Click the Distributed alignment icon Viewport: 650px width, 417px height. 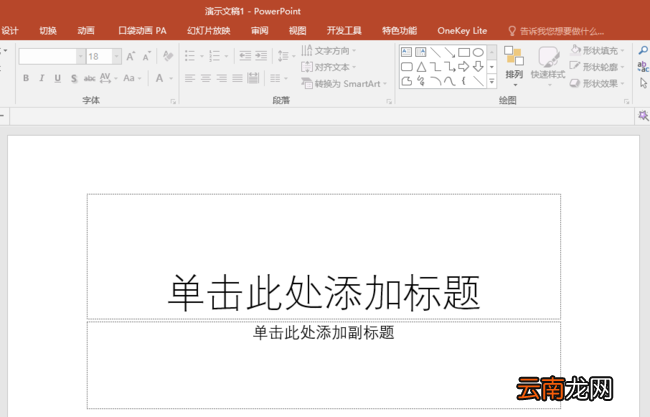(x=253, y=78)
